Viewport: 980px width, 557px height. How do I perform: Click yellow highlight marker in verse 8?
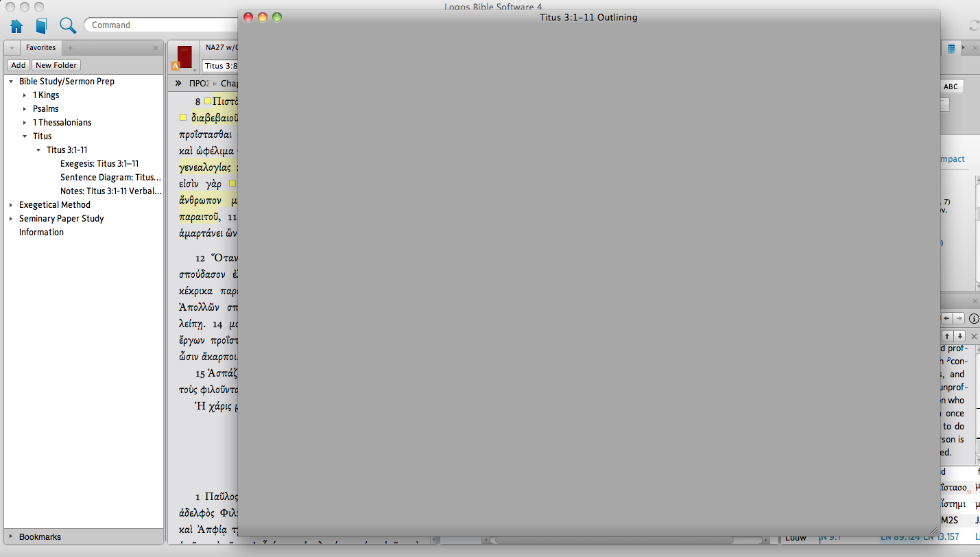208,101
